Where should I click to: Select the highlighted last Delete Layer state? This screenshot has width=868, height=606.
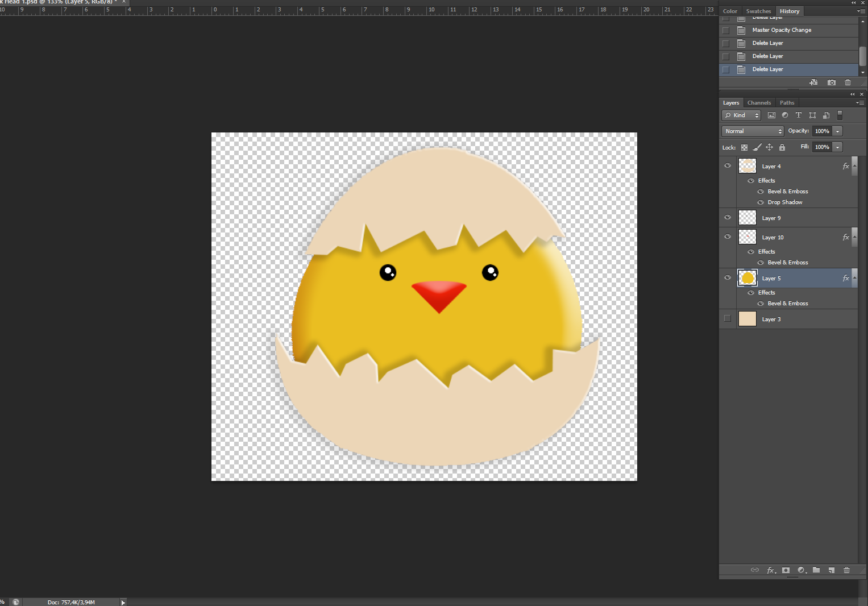point(789,69)
